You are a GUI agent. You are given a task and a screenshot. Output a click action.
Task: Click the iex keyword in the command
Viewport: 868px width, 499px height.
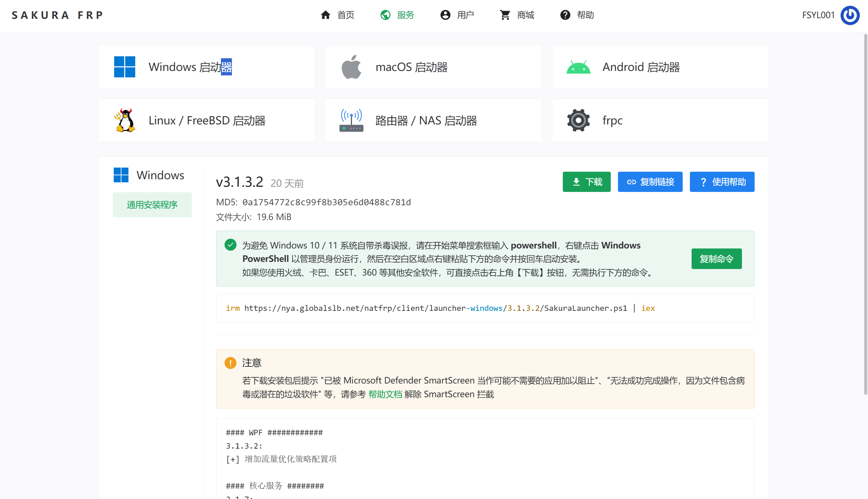pos(648,308)
